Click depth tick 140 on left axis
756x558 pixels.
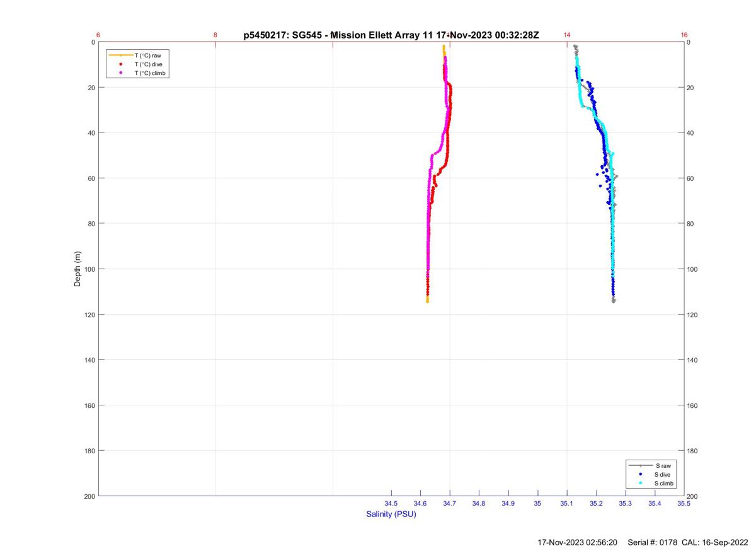(x=89, y=360)
